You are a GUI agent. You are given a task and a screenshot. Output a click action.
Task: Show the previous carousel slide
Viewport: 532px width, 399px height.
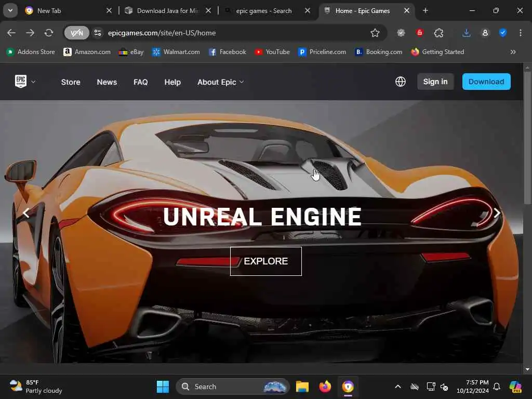[x=26, y=213]
